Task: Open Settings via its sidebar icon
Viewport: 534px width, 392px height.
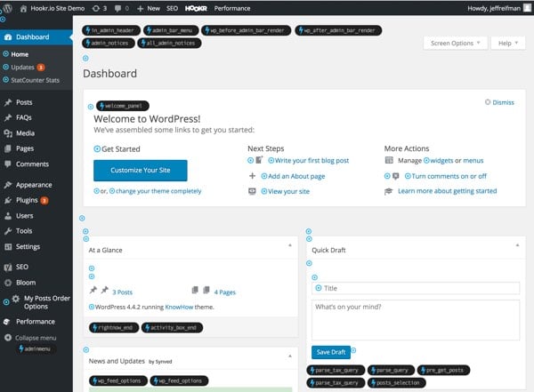Action: tap(8, 247)
